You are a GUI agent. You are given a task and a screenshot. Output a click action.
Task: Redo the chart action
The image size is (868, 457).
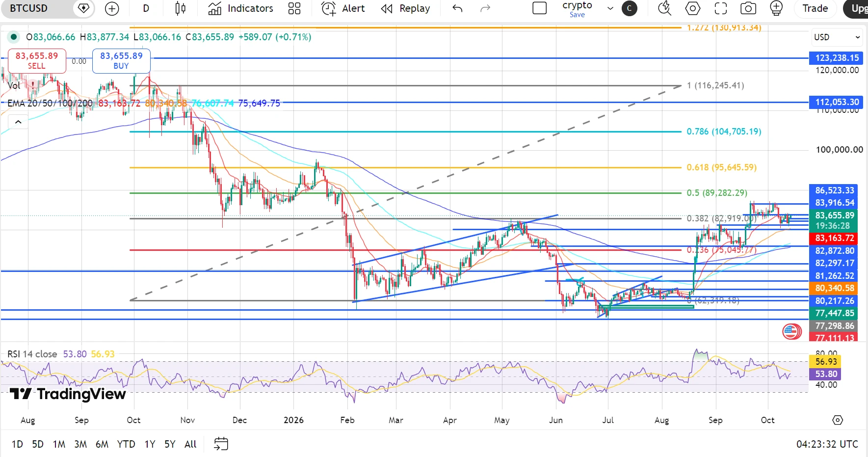click(485, 8)
